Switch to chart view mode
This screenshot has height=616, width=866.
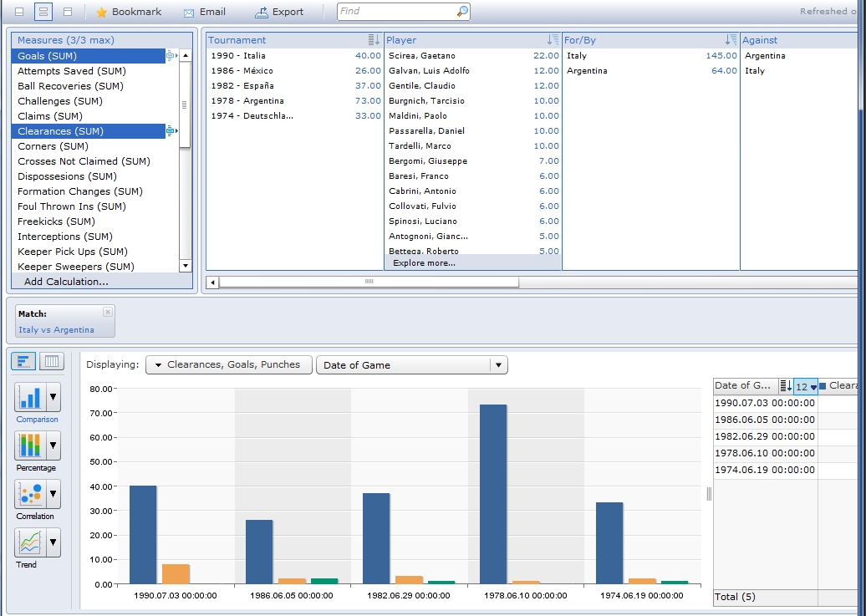pyautogui.click(x=23, y=361)
